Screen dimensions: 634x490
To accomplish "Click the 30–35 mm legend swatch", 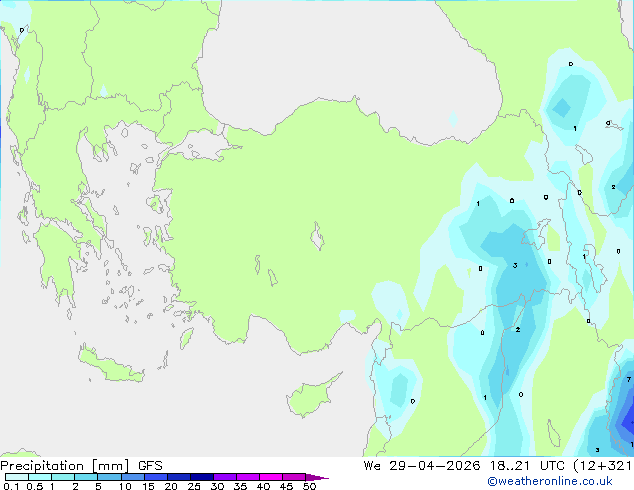I will click(x=224, y=477).
